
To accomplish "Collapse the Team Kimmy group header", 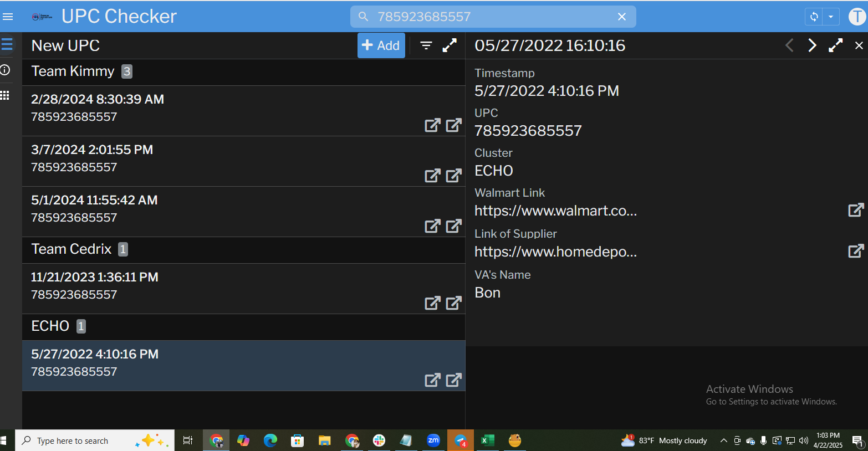I will click(73, 71).
